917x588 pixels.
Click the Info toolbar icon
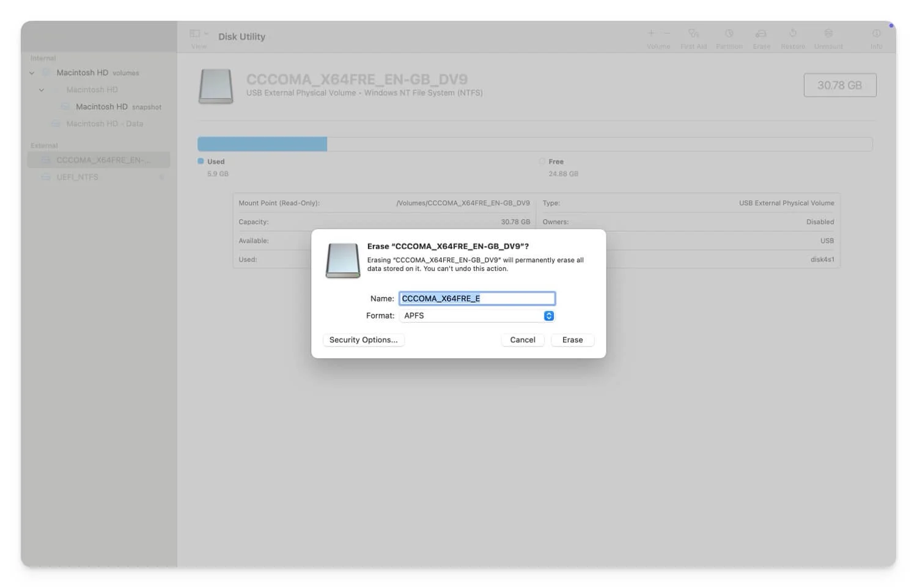coord(876,33)
